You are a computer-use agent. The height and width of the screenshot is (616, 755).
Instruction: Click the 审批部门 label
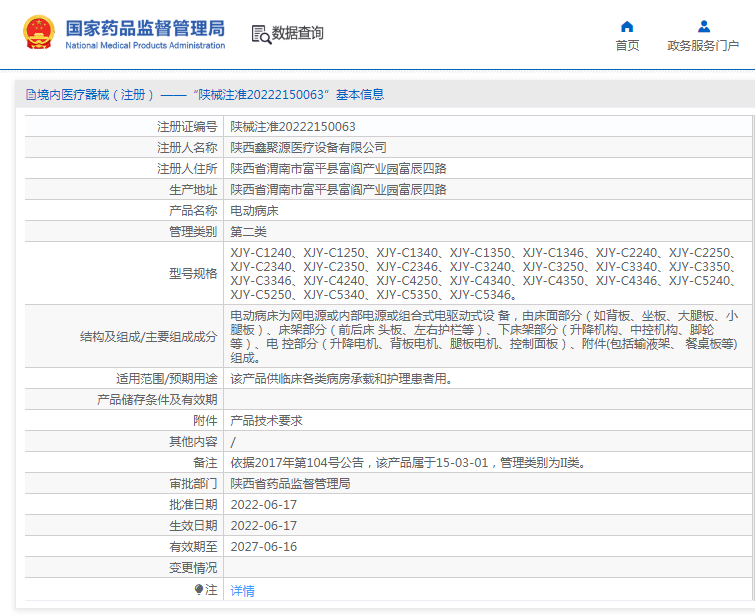193,484
